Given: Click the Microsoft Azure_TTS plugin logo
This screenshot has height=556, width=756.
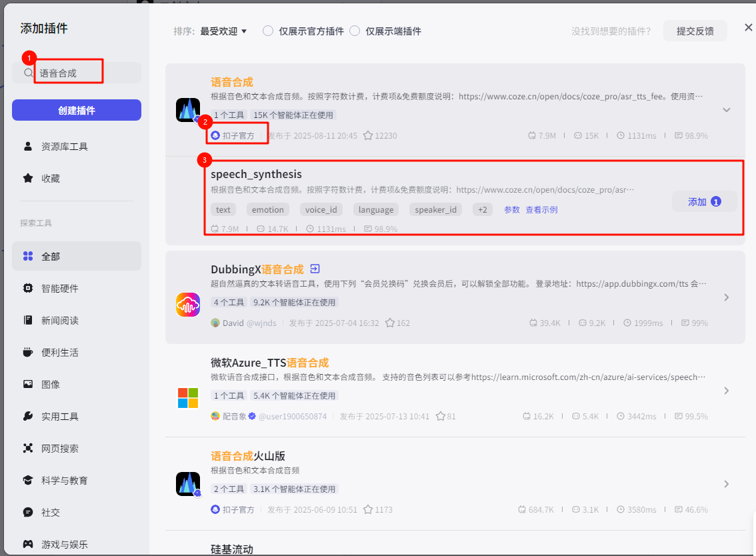Looking at the screenshot, I should tap(188, 397).
